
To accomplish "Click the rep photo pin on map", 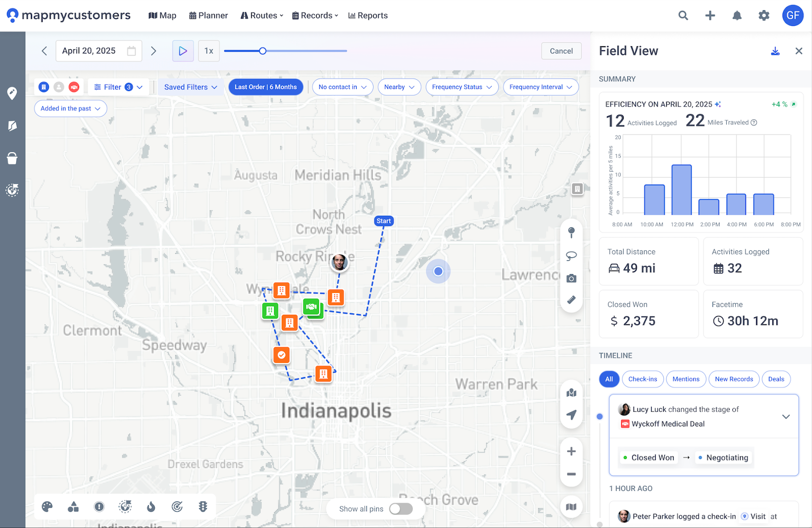I will [339, 262].
